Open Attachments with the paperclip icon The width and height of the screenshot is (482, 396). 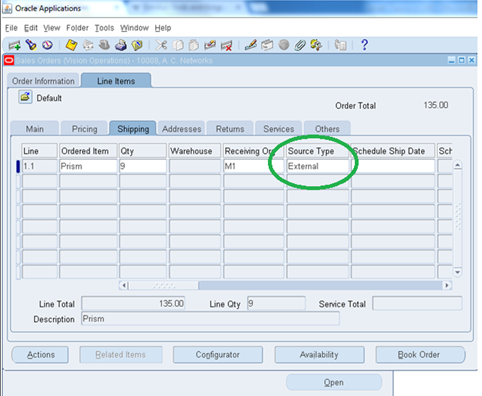300,45
